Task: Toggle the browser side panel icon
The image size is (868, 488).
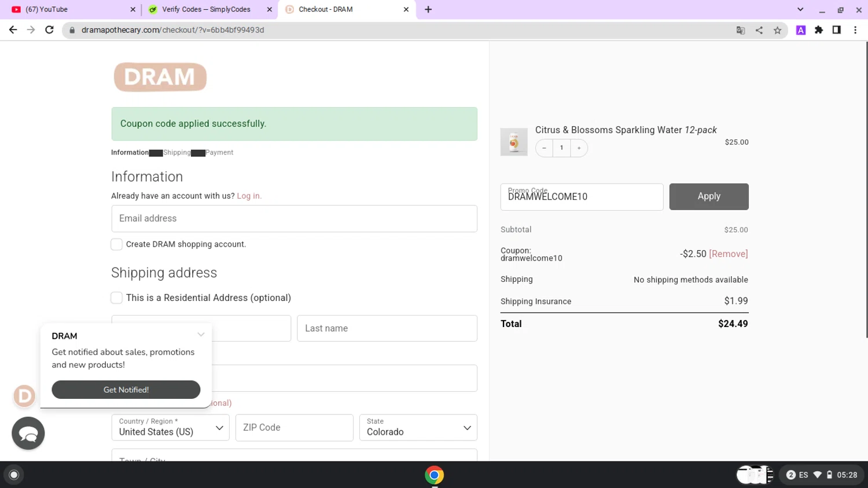Action: tap(837, 30)
